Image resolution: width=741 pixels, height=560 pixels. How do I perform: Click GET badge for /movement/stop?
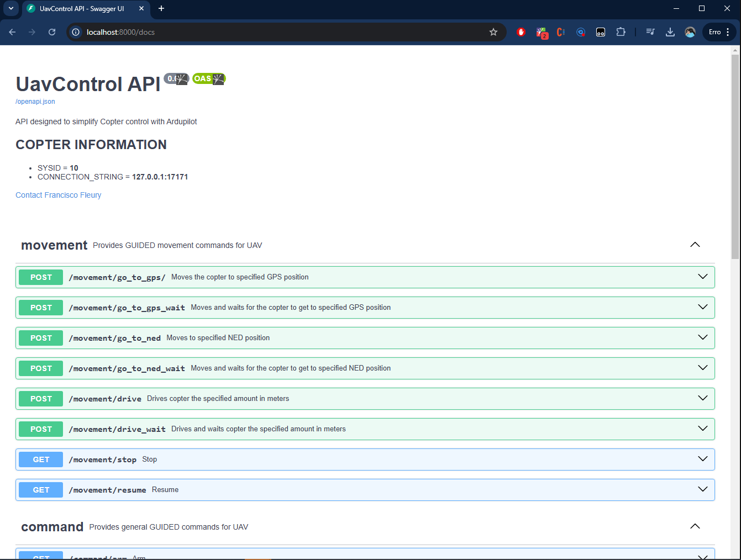click(x=41, y=459)
